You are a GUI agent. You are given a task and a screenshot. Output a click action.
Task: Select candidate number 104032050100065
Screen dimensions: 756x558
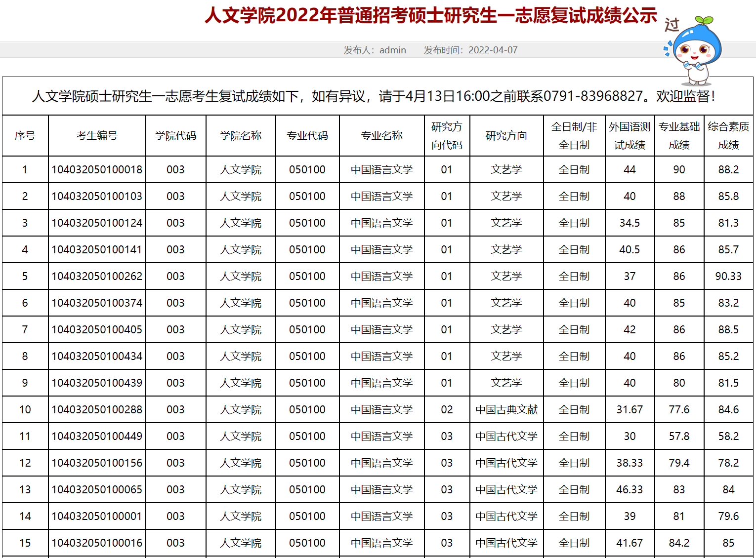click(97, 490)
